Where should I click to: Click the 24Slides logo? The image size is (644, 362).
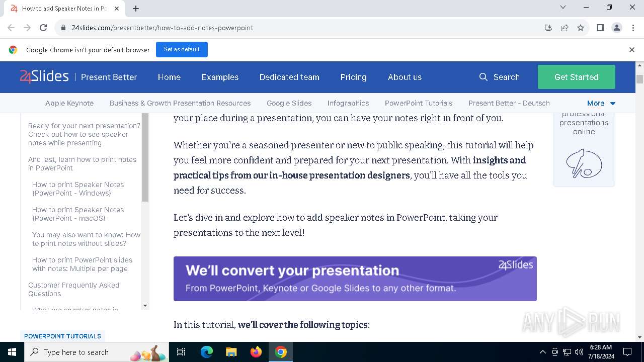tap(44, 77)
